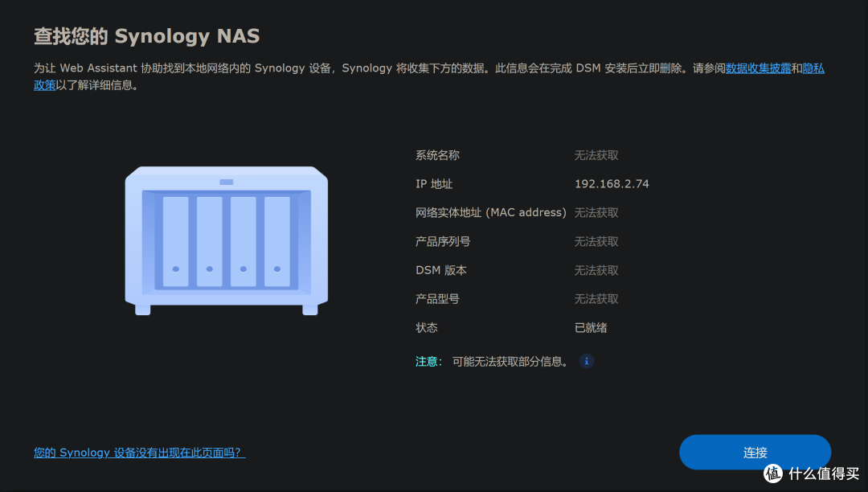Click the 产品型号 label
Viewport: 868px width, 492px height.
tap(437, 299)
